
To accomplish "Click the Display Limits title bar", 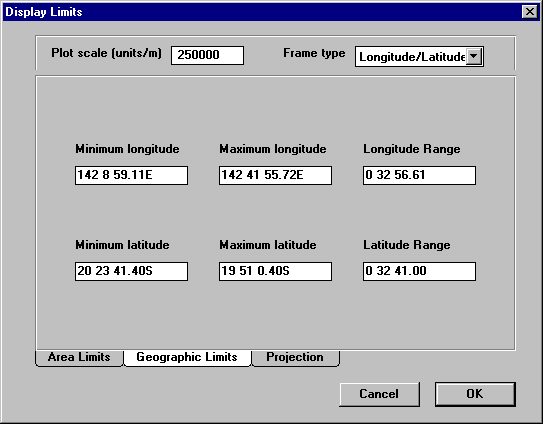I will tap(261, 12).
